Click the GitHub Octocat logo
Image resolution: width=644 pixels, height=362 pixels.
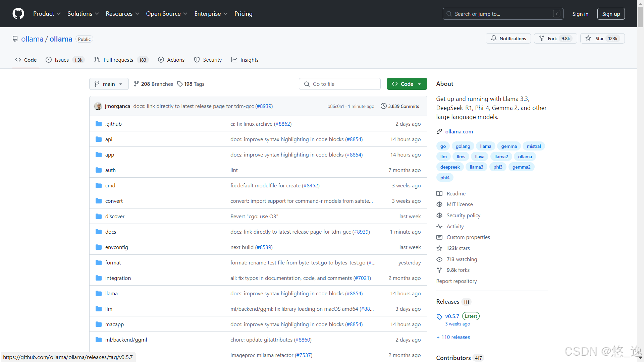coord(18,14)
